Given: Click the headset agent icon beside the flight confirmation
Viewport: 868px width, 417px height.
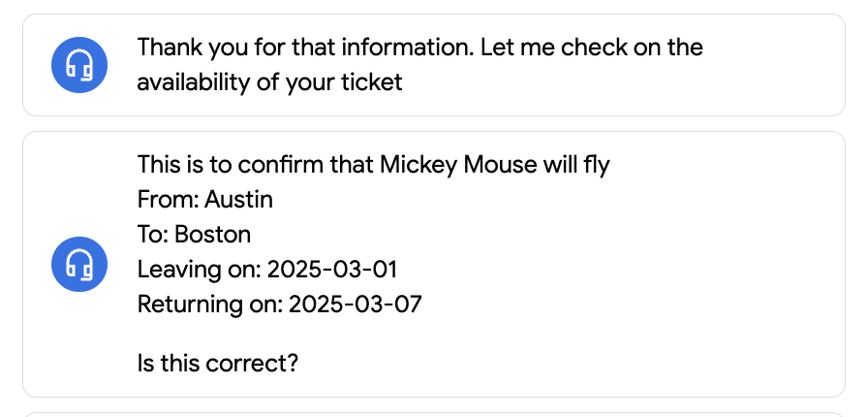Looking at the screenshot, I should pyautogui.click(x=79, y=264).
